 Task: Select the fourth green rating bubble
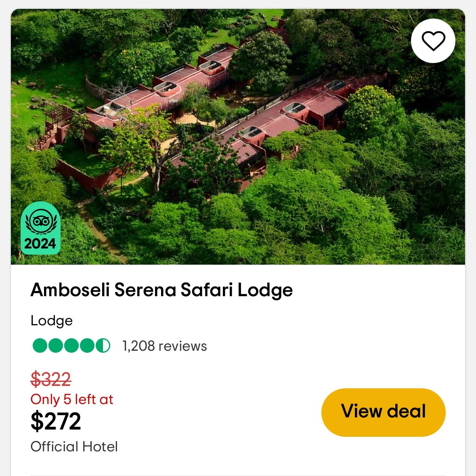(x=87, y=345)
